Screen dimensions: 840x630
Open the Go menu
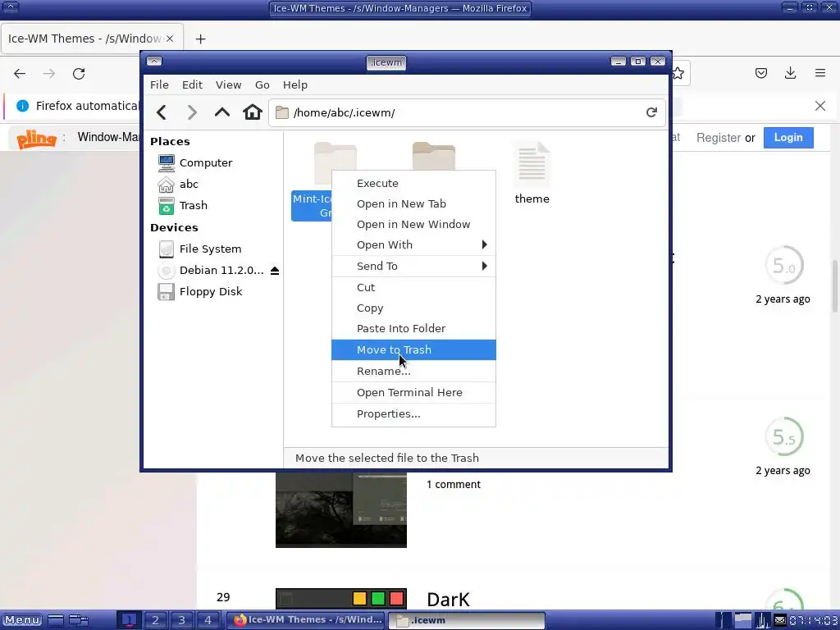[262, 84]
